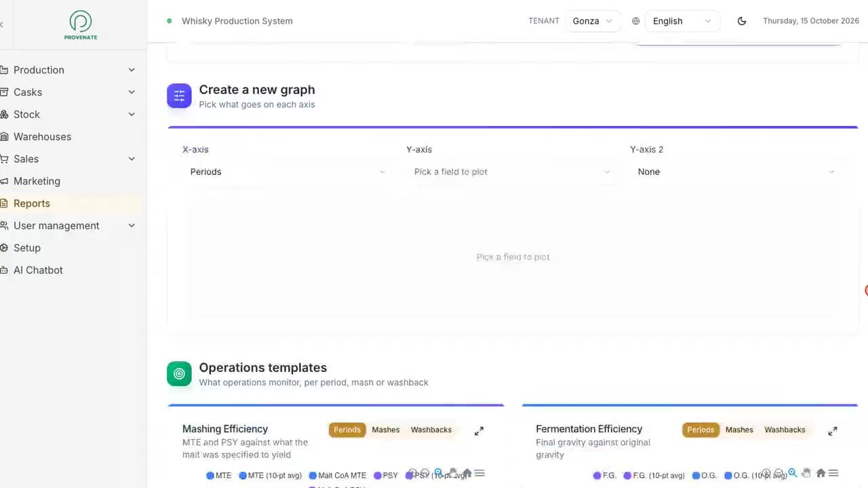Screen dimensions: 868x488
Task: Select Mashes tab in Fermentation Efficiency
Action: [x=739, y=430]
